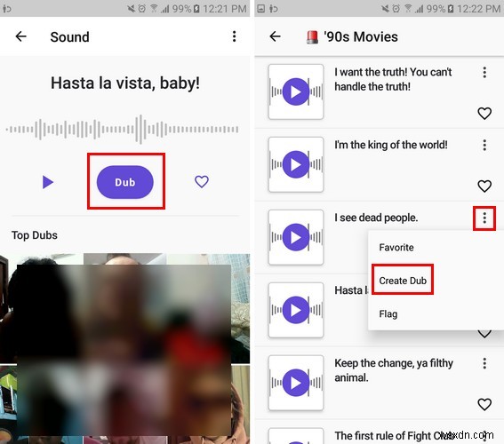
Task: Favorite the Hasta la vista, baby sound
Action: pyautogui.click(x=202, y=182)
